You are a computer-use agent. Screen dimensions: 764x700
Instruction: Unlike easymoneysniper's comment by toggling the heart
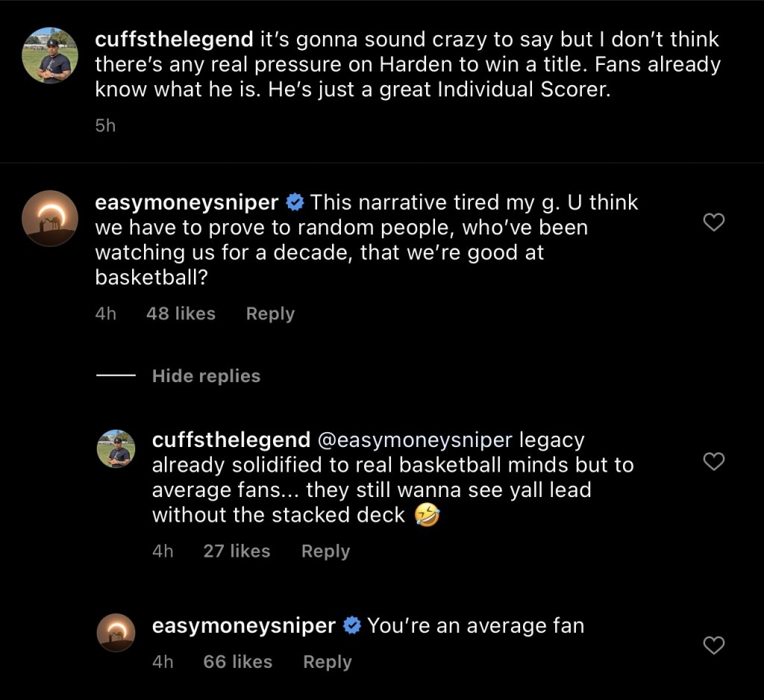(714, 222)
